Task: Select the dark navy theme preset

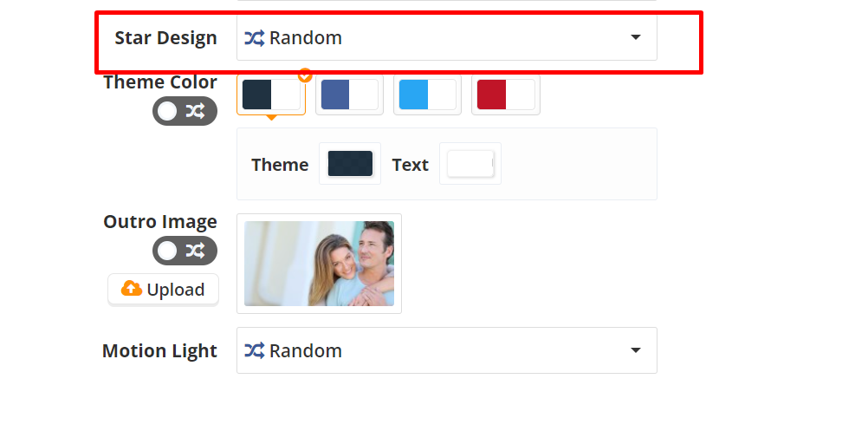Action: point(271,95)
